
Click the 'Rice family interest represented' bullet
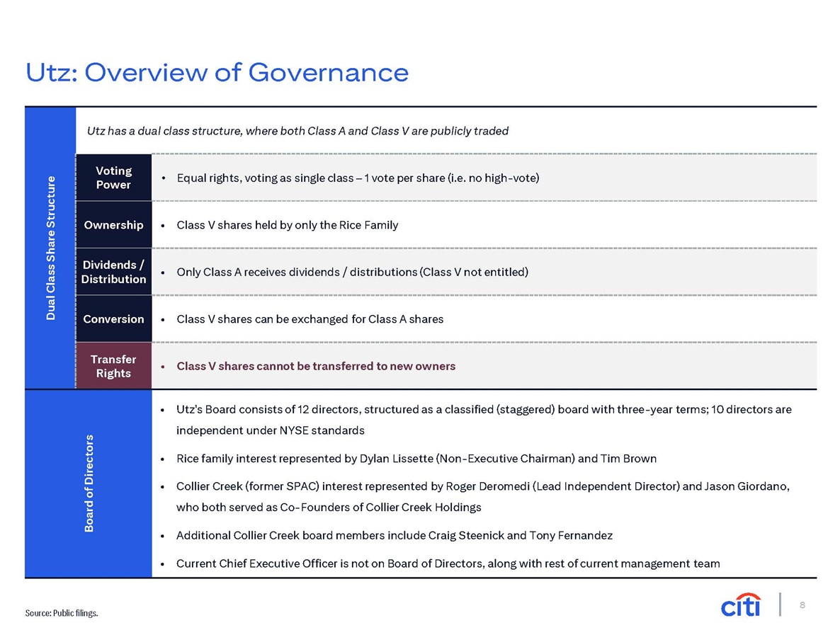pos(416,459)
